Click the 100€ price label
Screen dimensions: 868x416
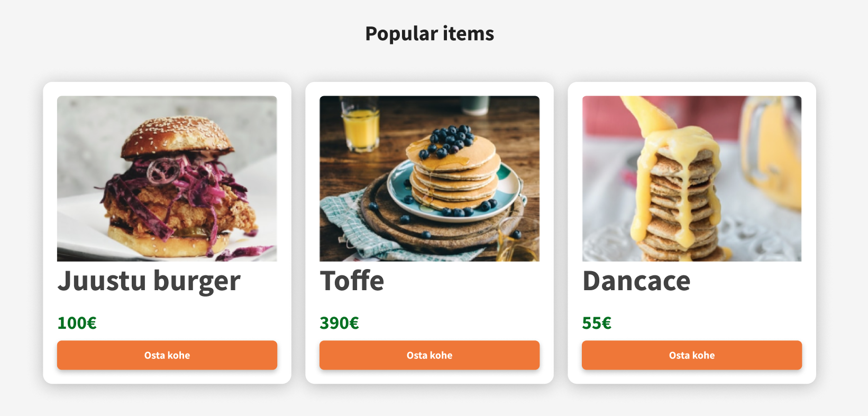[77, 323]
